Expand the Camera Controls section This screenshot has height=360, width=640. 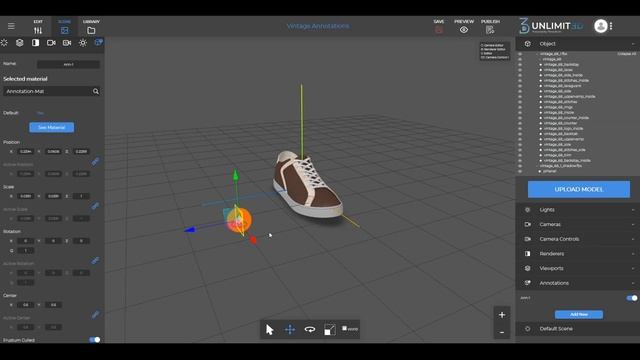pos(578,239)
